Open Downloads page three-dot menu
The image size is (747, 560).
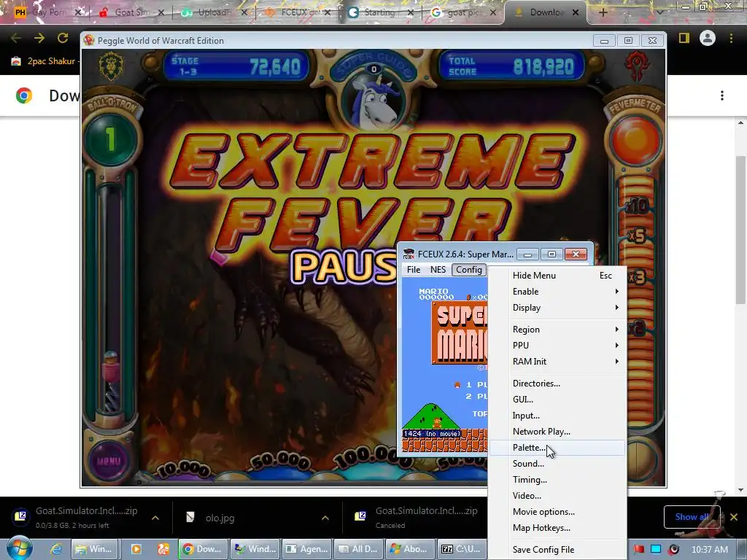[722, 96]
